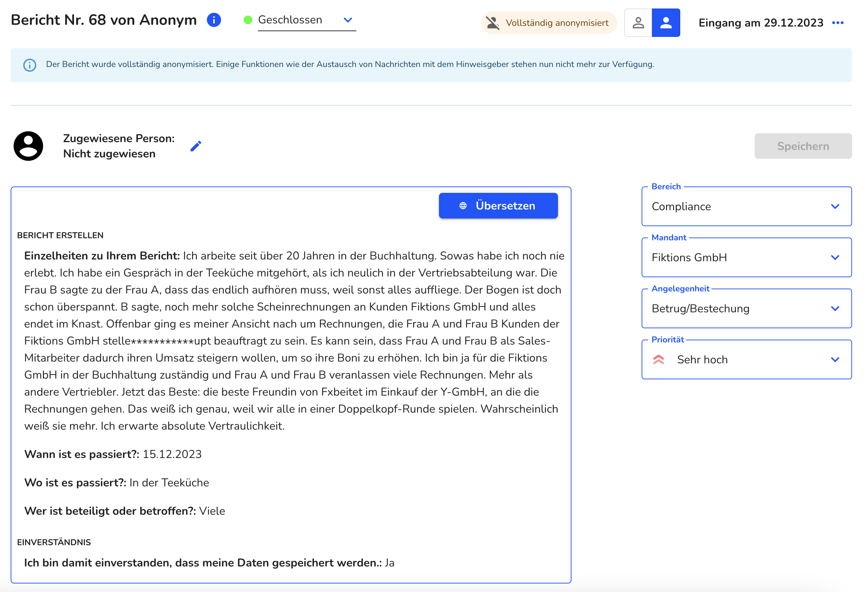Click the chevron arrow in Bereich field
868x592 pixels.
(x=835, y=206)
